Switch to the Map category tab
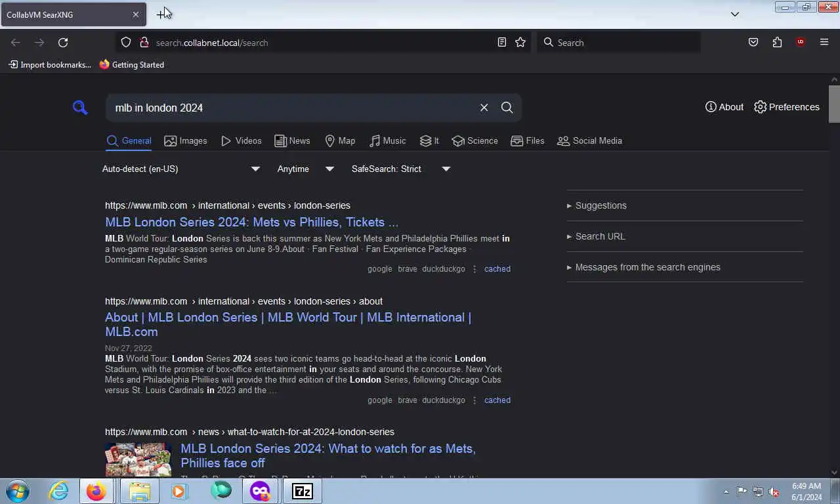 pos(340,140)
